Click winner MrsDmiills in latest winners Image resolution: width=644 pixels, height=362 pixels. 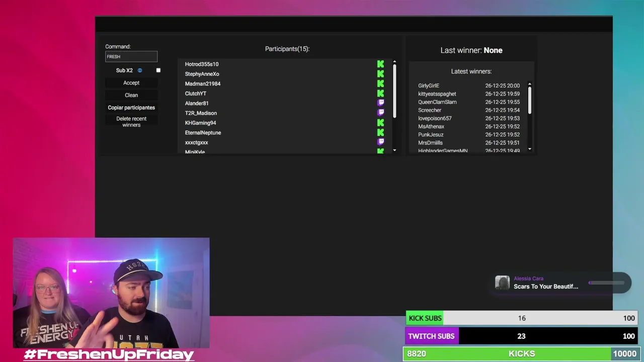pos(430,143)
